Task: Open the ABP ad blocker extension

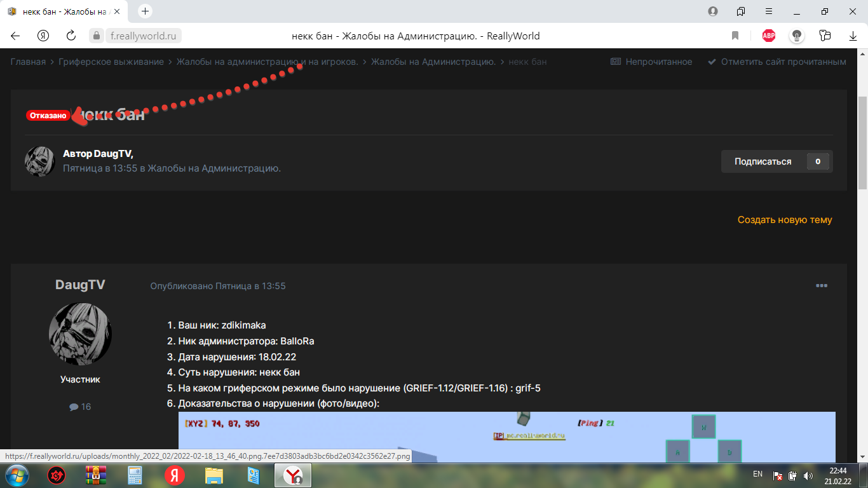Action: (x=769, y=36)
